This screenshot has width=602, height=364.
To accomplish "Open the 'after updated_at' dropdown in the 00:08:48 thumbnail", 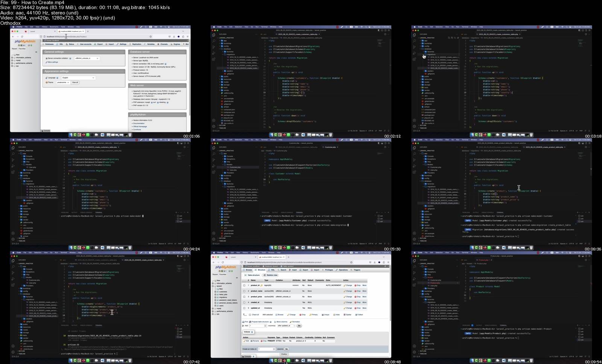I will point(287,326).
